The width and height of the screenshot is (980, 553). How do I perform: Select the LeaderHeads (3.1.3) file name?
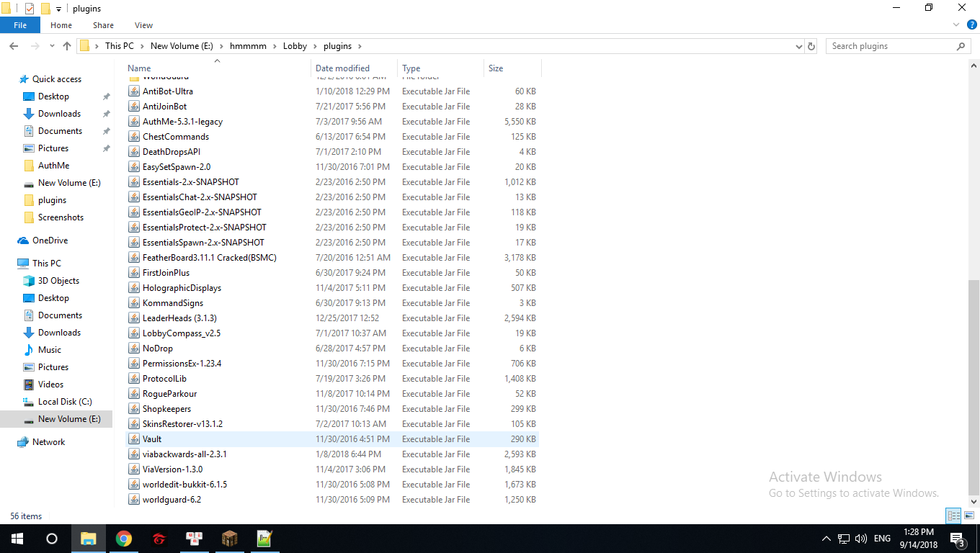[x=179, y=318]
